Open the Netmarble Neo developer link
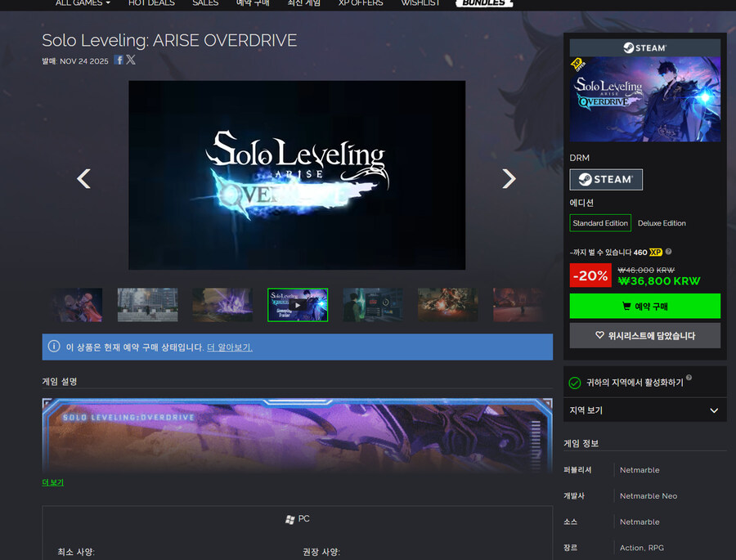The height and width of the screenshot is (560, 736). click(648, 496)
